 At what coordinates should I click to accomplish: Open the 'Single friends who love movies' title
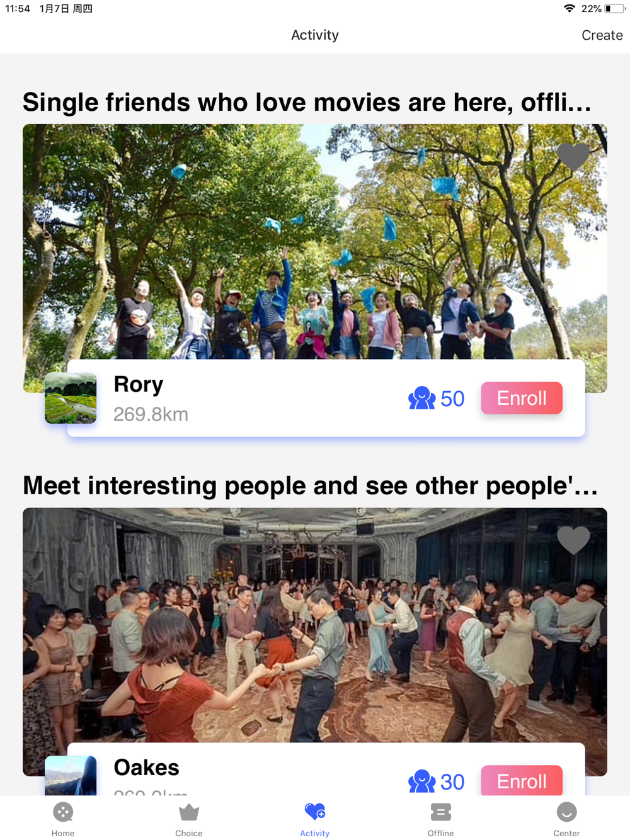click(x=307, y=102)
